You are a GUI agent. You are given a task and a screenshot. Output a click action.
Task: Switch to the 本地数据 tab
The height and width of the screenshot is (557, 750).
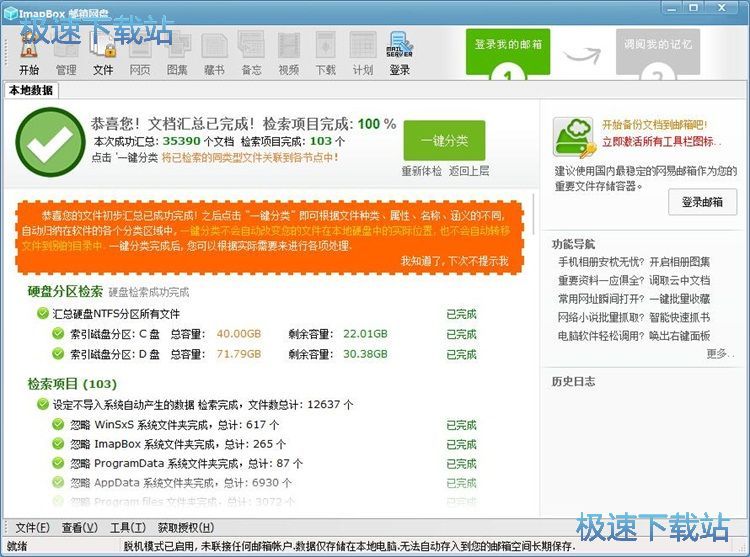pos(31,90)
